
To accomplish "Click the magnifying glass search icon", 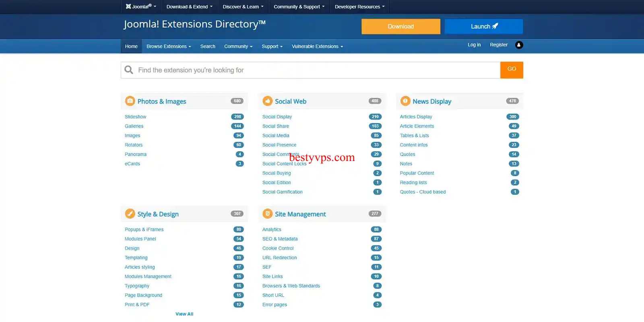I will tap(129, 70).
